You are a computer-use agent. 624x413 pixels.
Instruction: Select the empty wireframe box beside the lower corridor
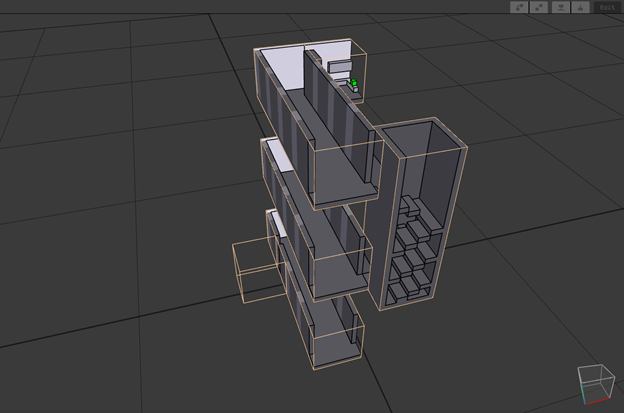259,271
